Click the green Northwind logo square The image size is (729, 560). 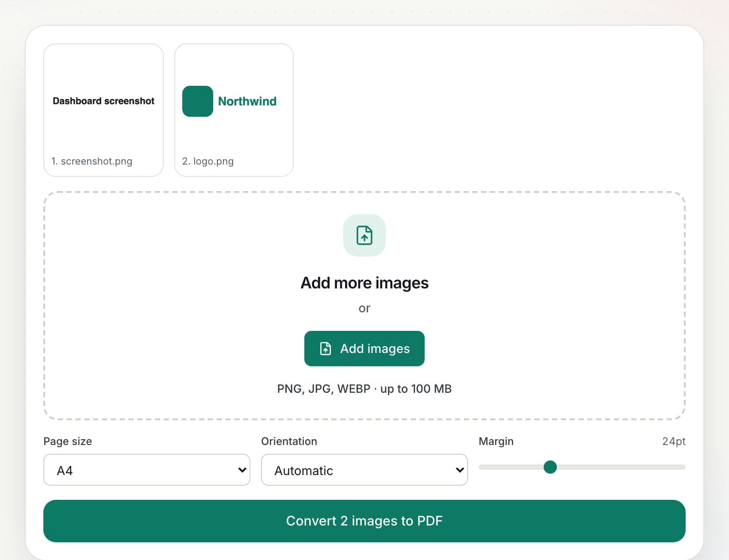click(x=198, y=101)
